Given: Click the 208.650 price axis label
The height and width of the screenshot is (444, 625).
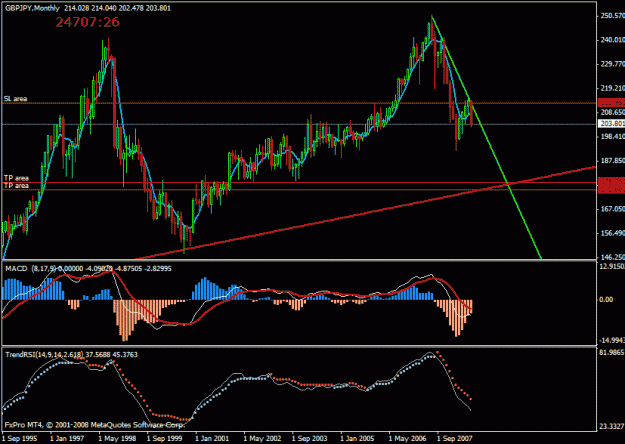Looking at the screenshot, I should (612, 113).
